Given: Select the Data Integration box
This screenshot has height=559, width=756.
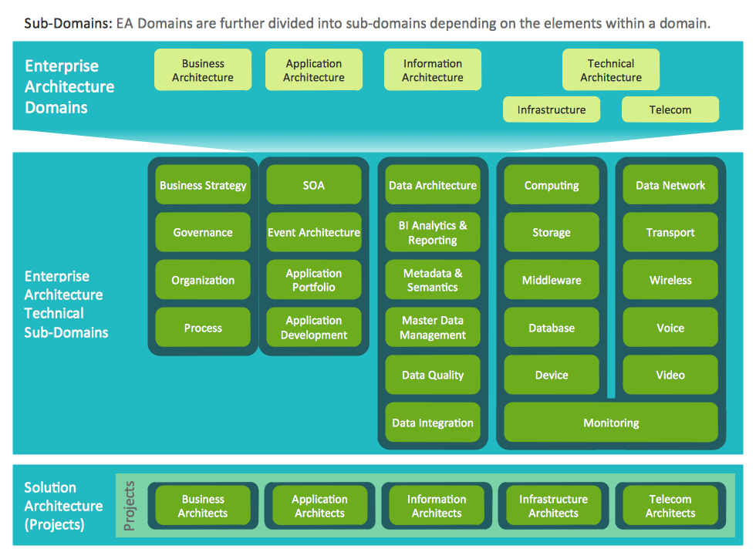Looking at the screenshot, I should [x=433, y=423].
